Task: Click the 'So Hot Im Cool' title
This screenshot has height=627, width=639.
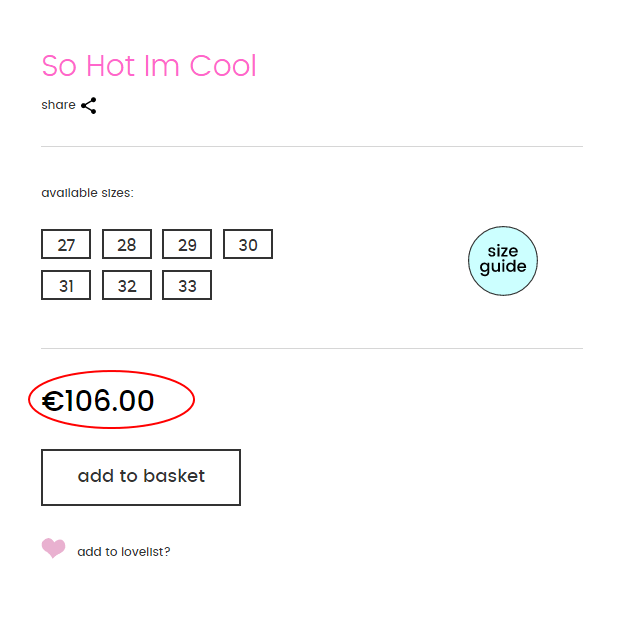Action: tap(149, 66)
